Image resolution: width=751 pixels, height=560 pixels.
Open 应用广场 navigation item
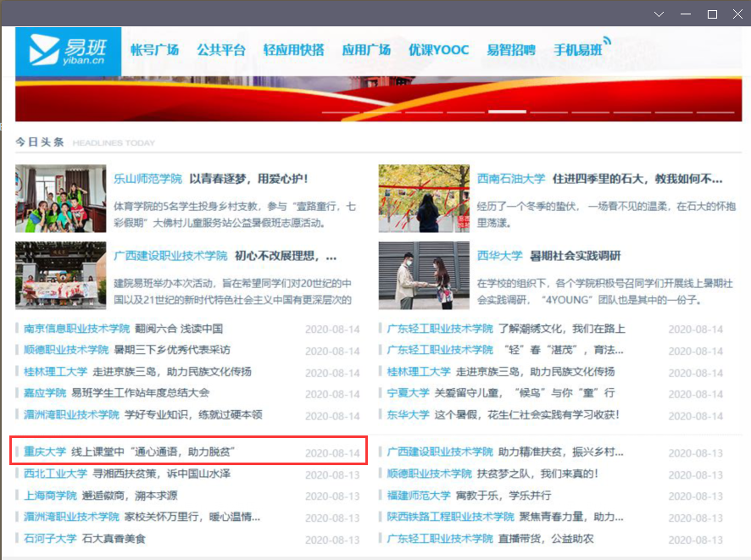[x=366, y=50]
